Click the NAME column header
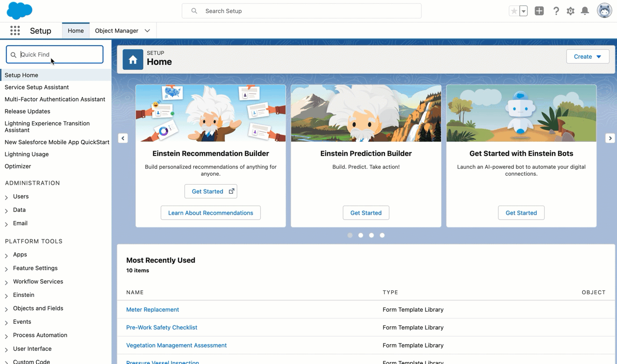 click(135, 292)
